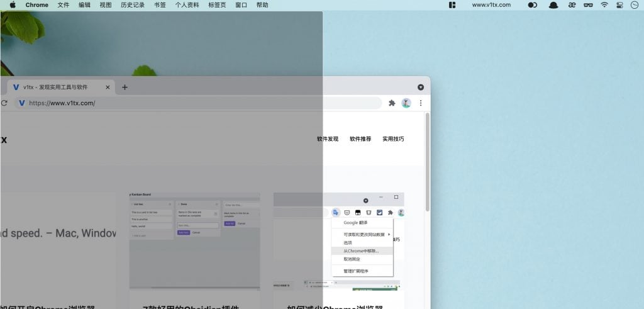Go to 实用技巧 section

click(x=393, y=139)
